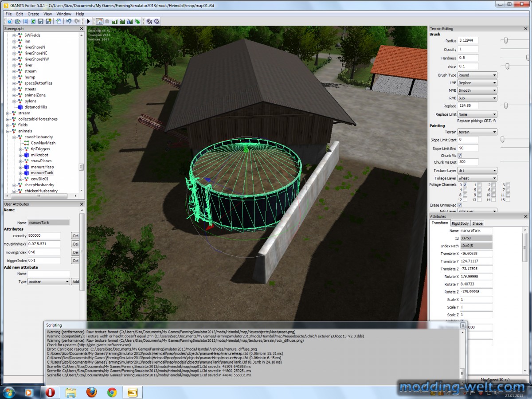Open the LMB Replace dropdown

(x=477, y=83)
